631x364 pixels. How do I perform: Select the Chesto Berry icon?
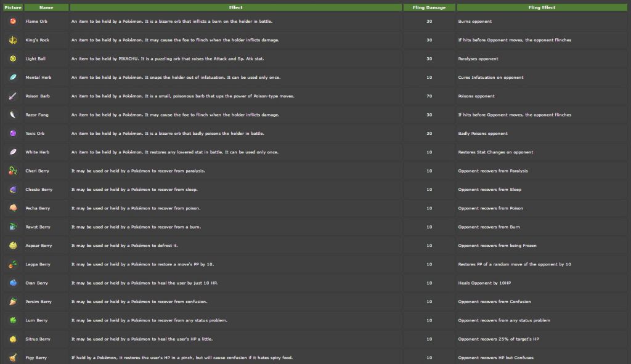[x=13, y=190]
